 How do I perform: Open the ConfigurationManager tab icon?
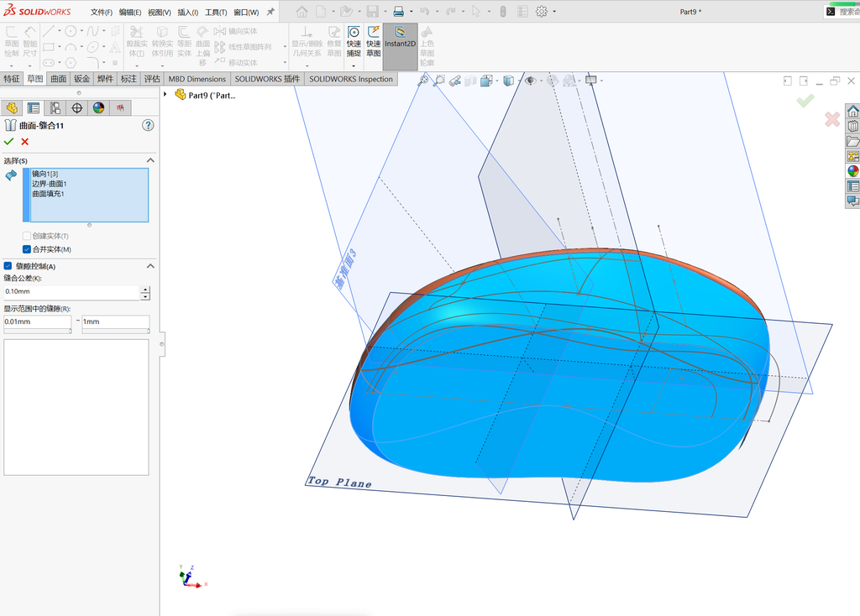55,108
